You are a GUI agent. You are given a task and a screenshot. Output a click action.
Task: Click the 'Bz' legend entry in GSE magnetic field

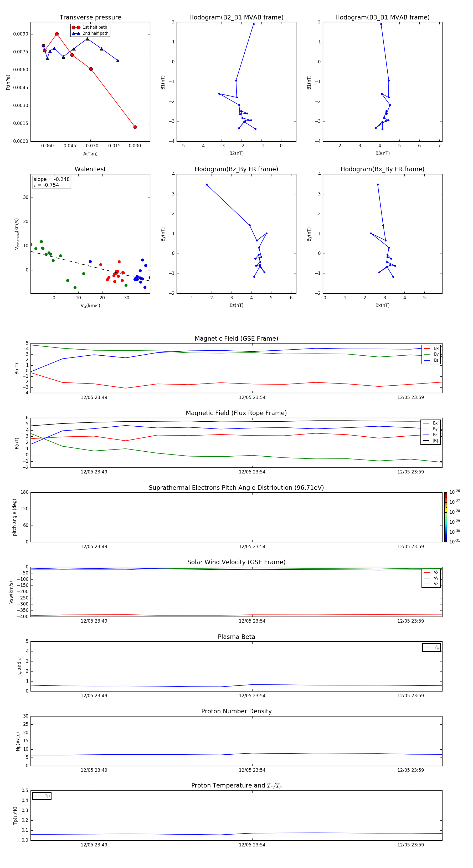[x=431, y=360]
